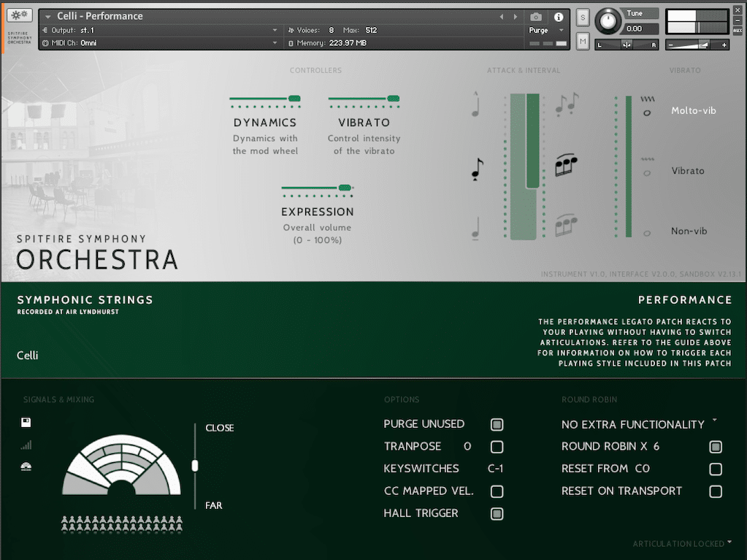The image size is (747, 560).
Task: Click the Keyswitches C-1 value
Action: pyautogui.click(x=496, y=469)
